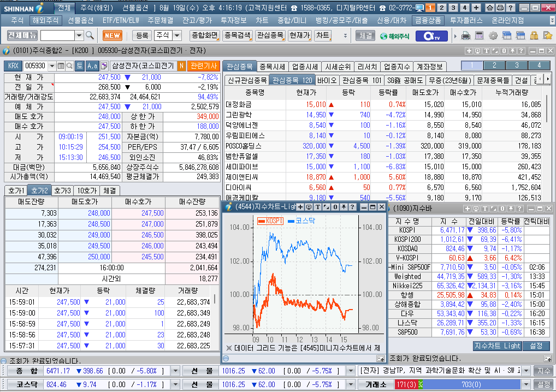Screen dimensions: 556x392
Task: Click magnifier icon beside stock code field
Action: click(69, 66)
